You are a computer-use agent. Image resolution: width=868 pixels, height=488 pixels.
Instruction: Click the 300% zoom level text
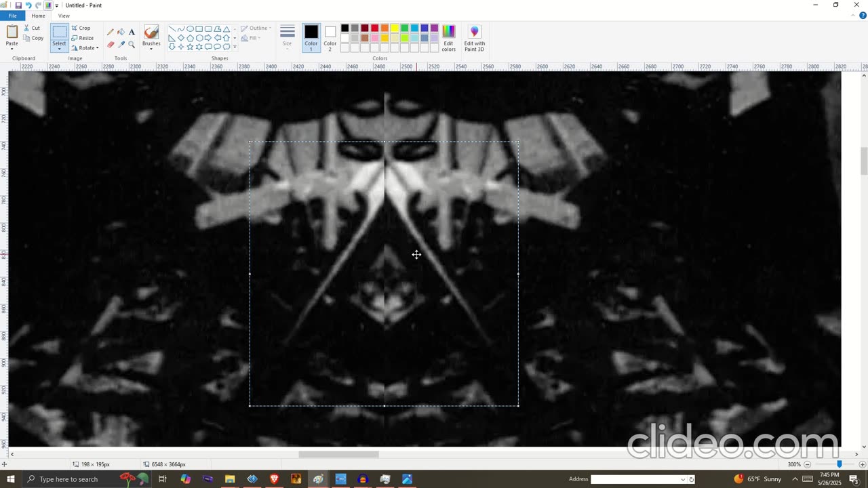pyautogui.click(x=793, y=464)
